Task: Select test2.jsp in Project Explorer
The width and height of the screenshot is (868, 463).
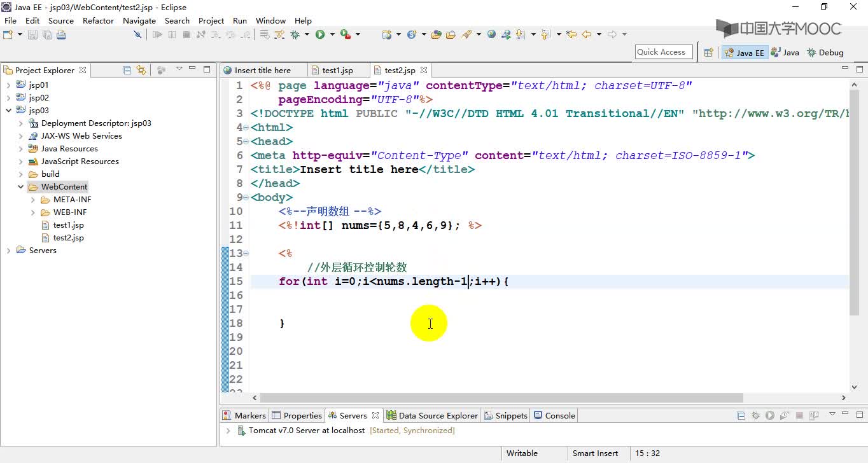Action: [68, 237]
